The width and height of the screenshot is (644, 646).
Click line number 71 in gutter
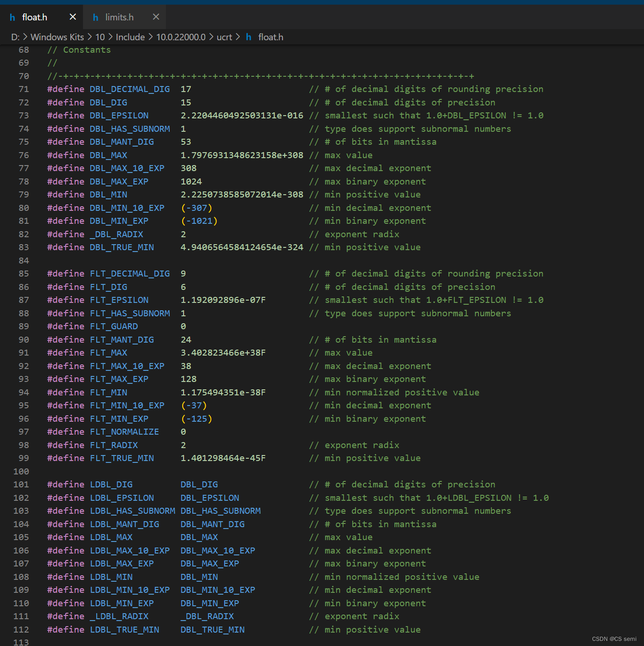(24, 89)
